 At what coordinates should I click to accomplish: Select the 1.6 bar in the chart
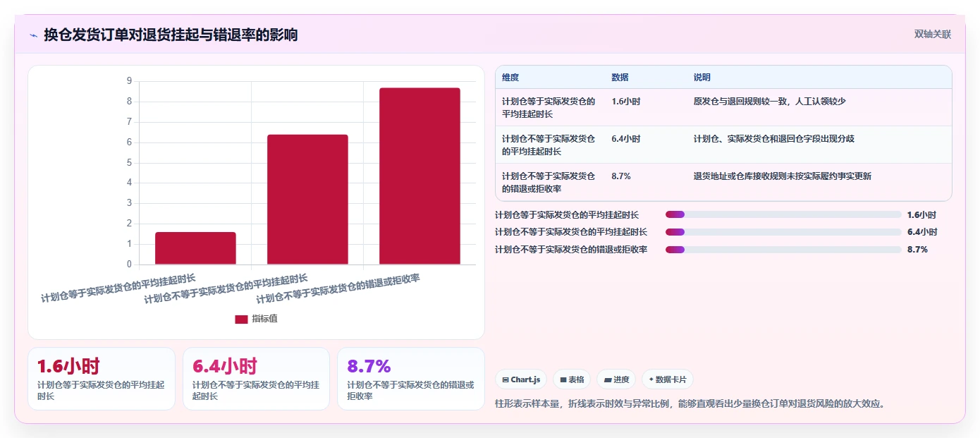(x=195, y=248)
